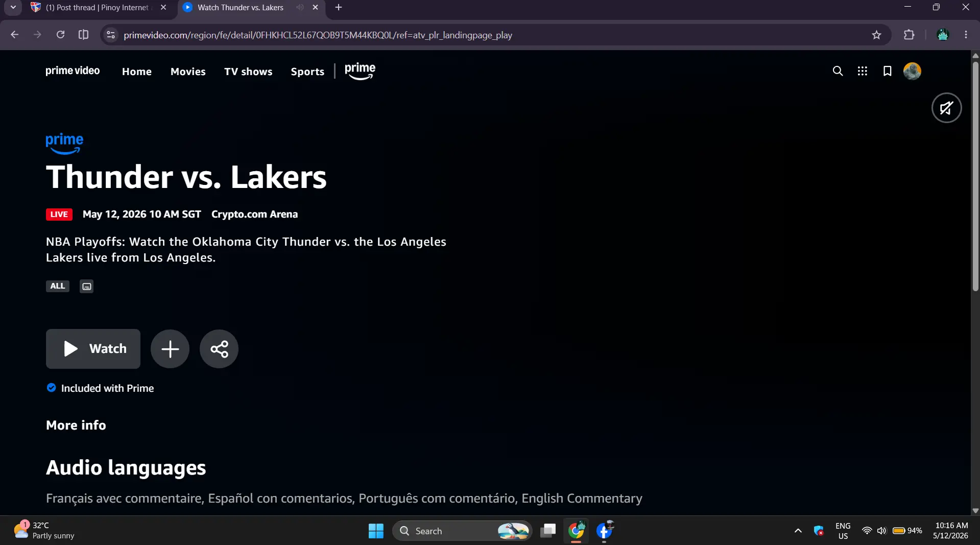This screenshot has width=980, height=545.
Task: Click battery 94% indicator
Action: point(907,531)
